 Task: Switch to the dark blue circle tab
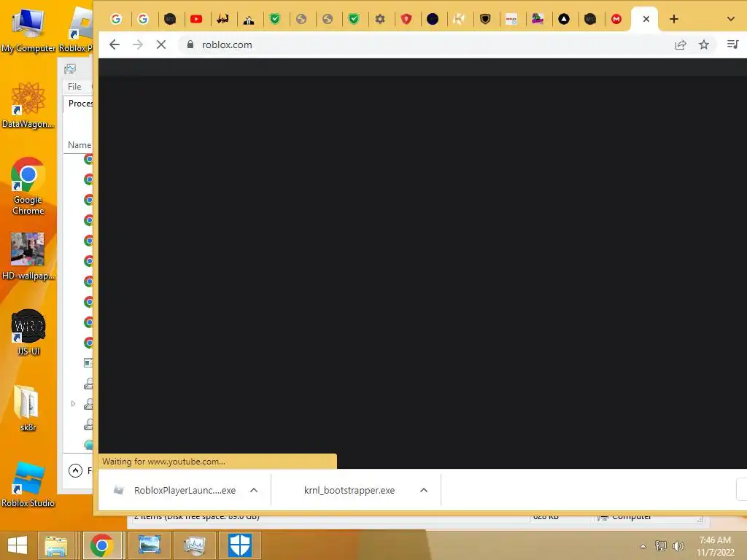[433, 19]
